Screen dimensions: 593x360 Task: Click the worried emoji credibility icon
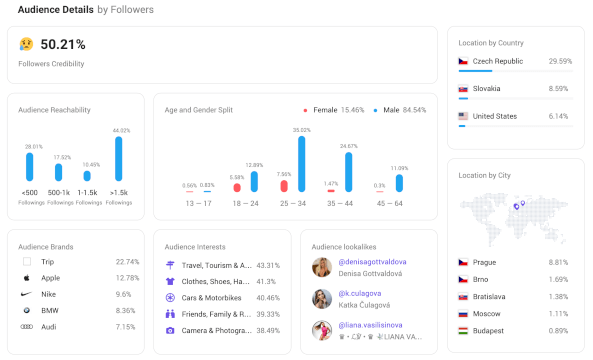26,44
